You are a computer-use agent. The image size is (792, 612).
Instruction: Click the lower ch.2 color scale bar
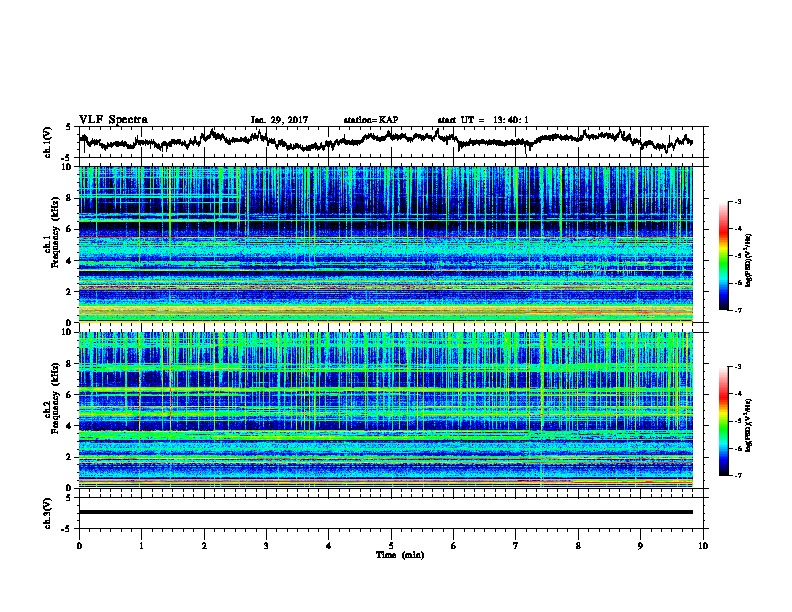click(723, 421)
